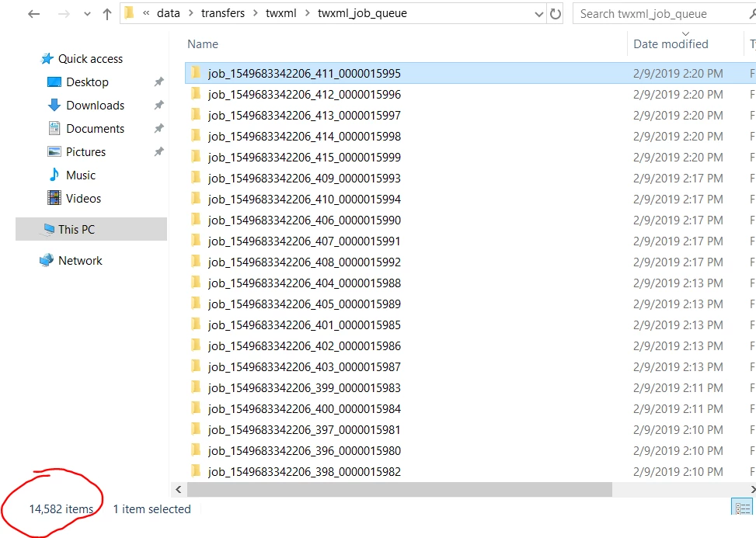The height and width of the screenshot is (538, 756).
Task: Select folder job_1549683342206_411_0000015995
Action: coord(305,73)
